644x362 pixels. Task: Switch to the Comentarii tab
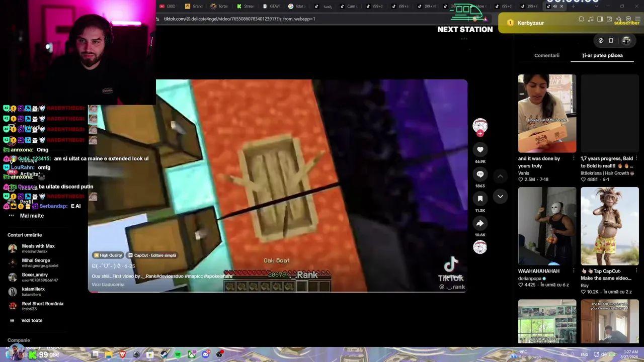[x=547, y=55]
